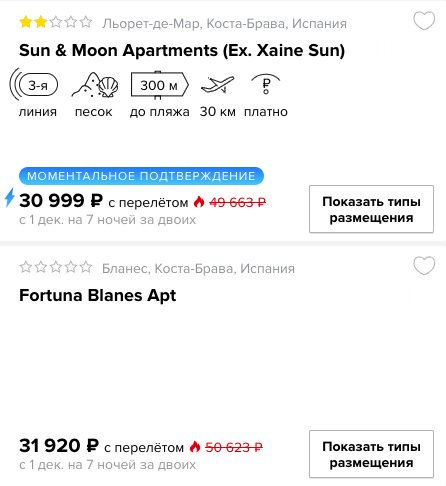Click the airplane airport distance icon
Screen dimensions: 446x486
pos(217,84)
